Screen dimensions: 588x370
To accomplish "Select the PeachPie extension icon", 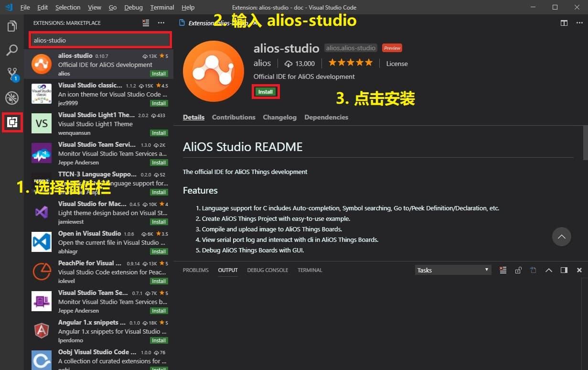I will click(x=42, y=272).
